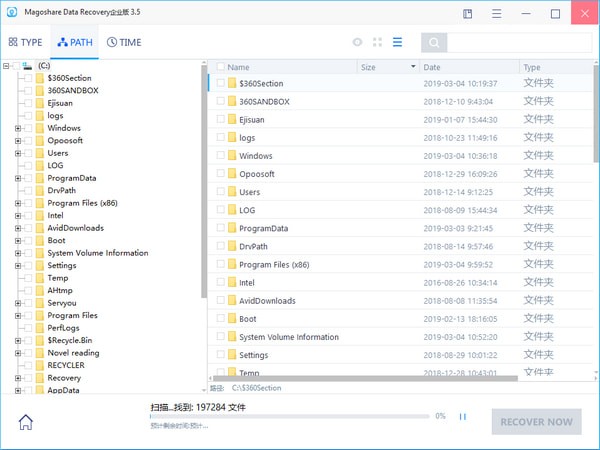The height and width of the screenshot is (450, 600).
Task: Click the file list horizontal scrollbar
Action: (x=365, y=378)
